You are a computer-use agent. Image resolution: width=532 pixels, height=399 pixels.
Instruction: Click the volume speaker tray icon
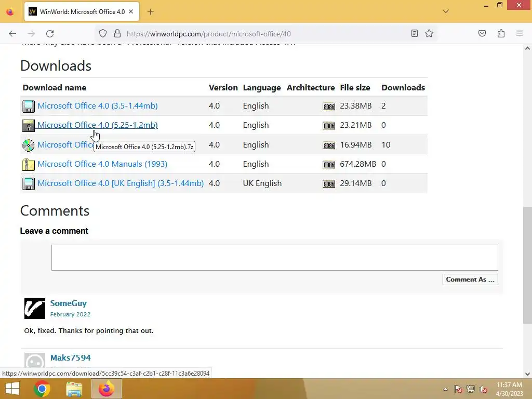(483, 389)
